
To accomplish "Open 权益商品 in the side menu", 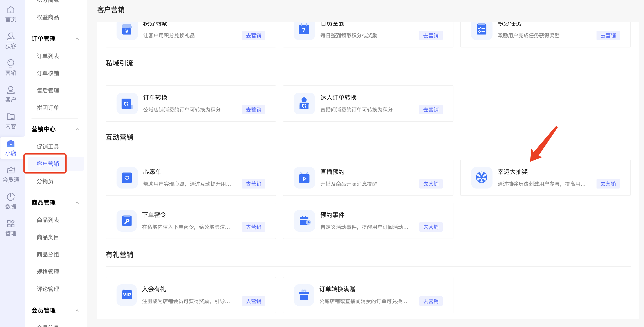I will point(48,17).
